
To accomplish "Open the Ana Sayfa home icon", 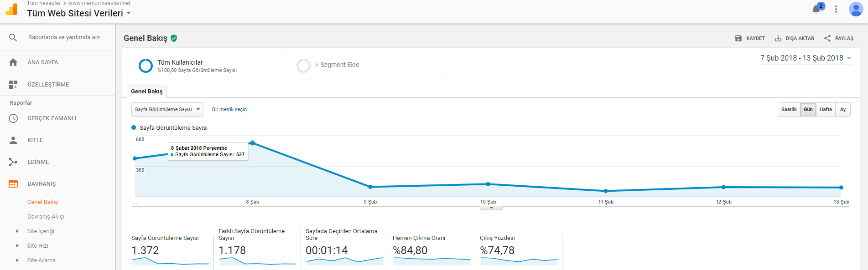I will point(13,62).
